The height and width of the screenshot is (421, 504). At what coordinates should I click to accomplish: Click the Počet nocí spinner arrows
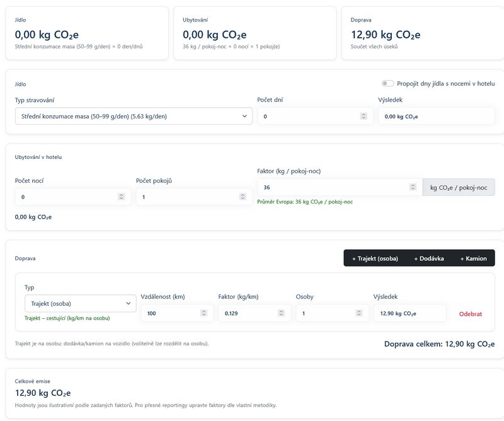click(x=122, y=197)
